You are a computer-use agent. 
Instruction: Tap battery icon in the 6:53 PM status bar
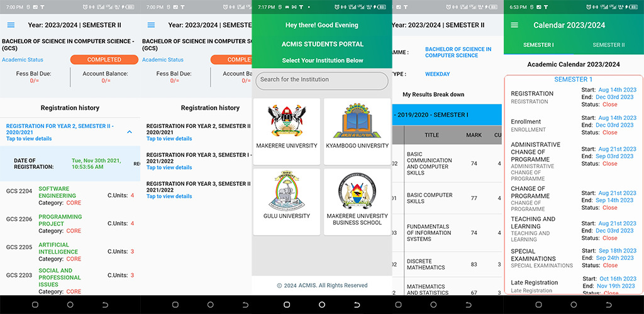coord(634,7)
